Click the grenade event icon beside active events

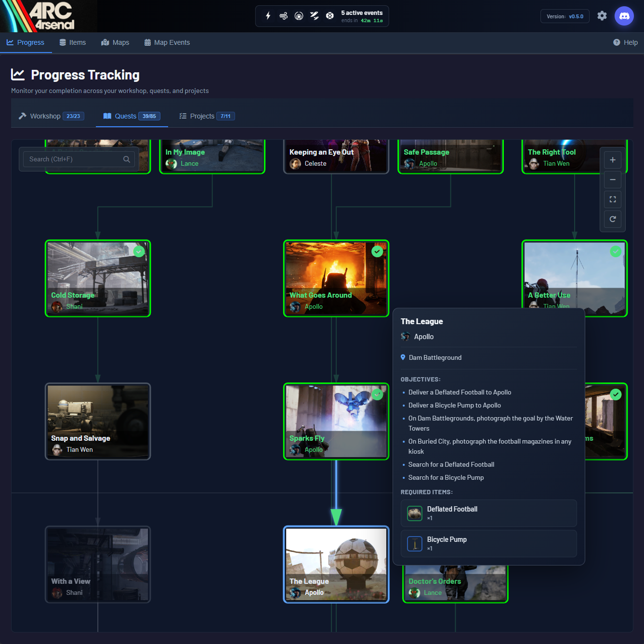point(330,16)
